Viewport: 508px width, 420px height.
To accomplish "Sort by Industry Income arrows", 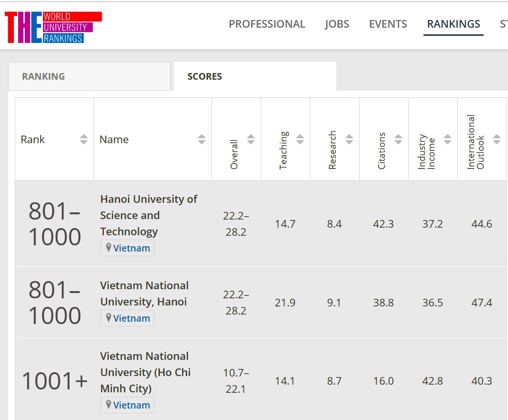I will click(x=447, y=139).
